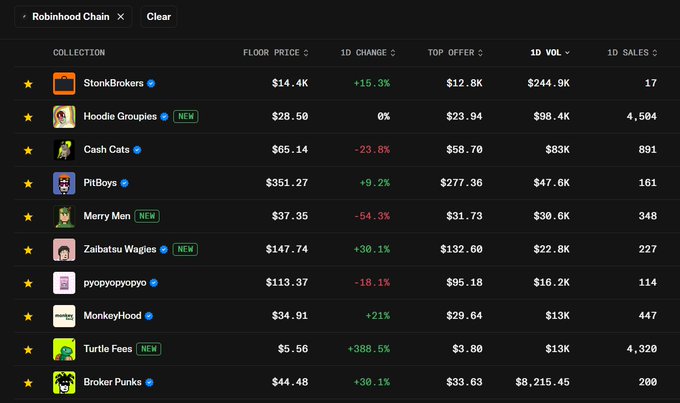Screen dimensions: 680x403
Task: Sort by 1D Change column
Action: click(x=368, y=52)
